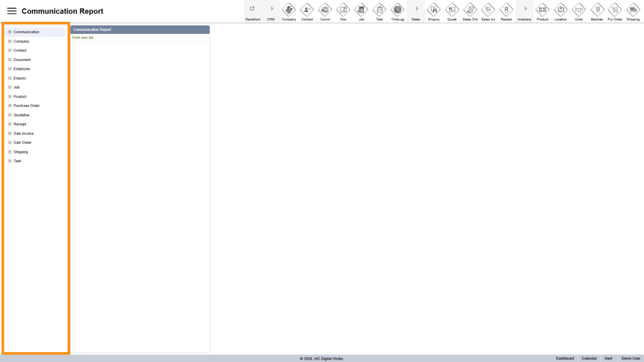The height and width of the screenshot is (362, 644).
Task: Go to Dashboard in footer bar
Action: pyautogui.click(x=565, y=359)
